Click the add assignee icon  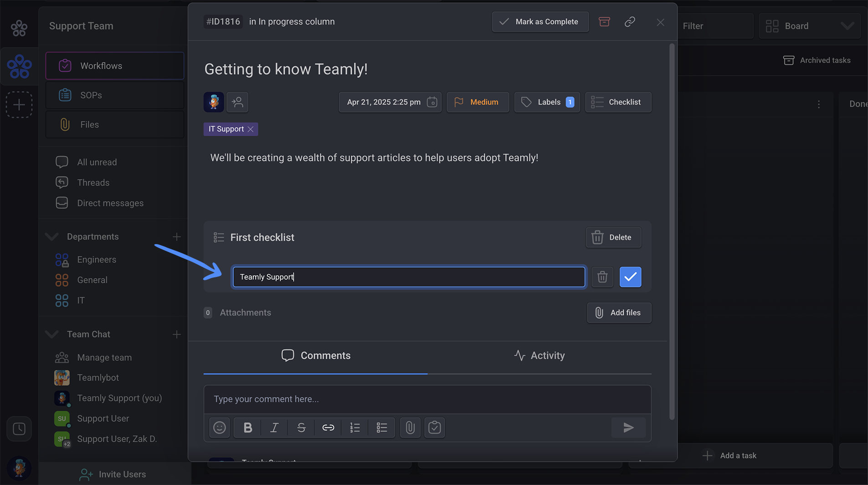pos(237,102)
